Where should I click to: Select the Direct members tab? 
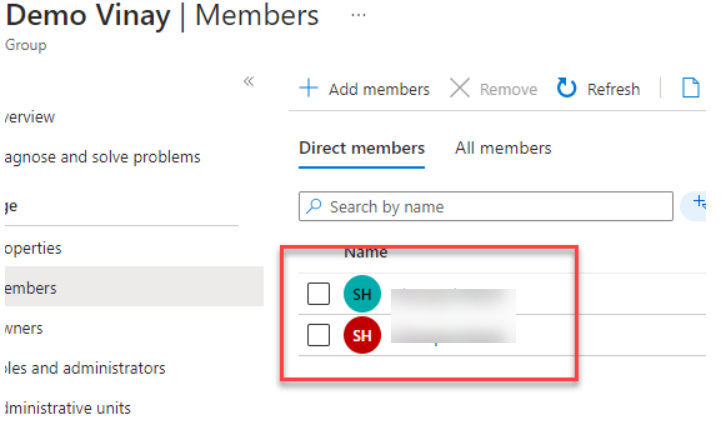point(361,148)
